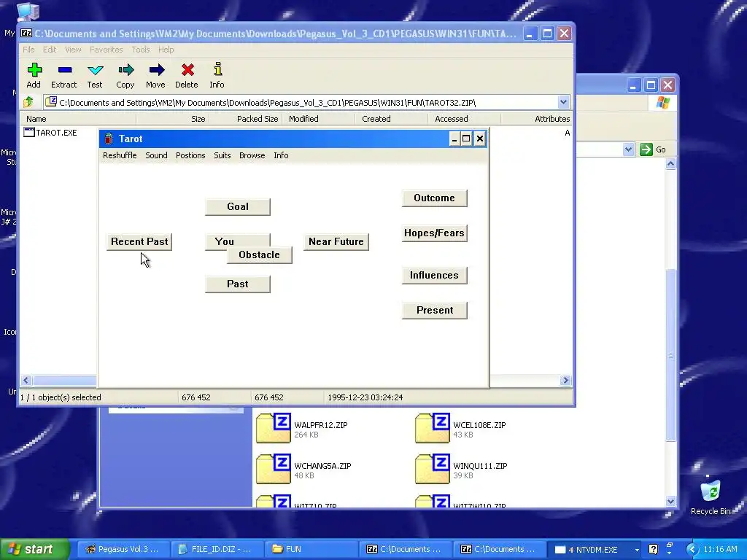Switch to Pegasus Vol.3 taskbar button

[x=123, y=549]
